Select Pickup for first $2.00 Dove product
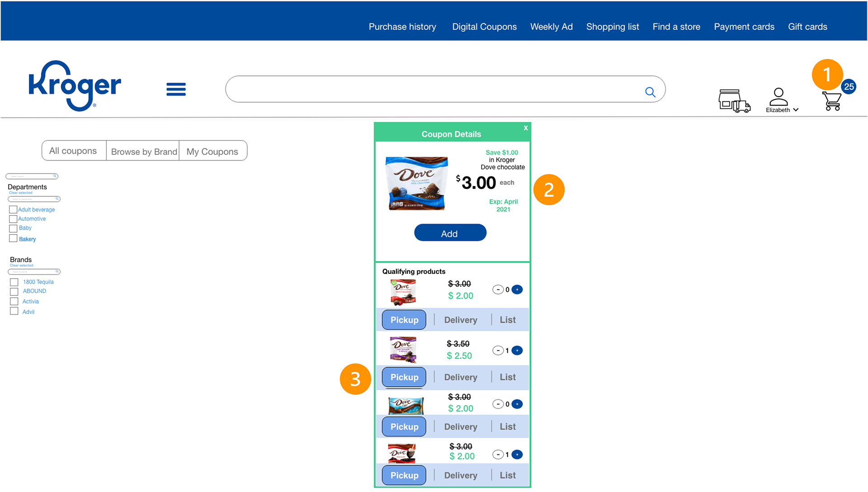 [x=404, y=320]
